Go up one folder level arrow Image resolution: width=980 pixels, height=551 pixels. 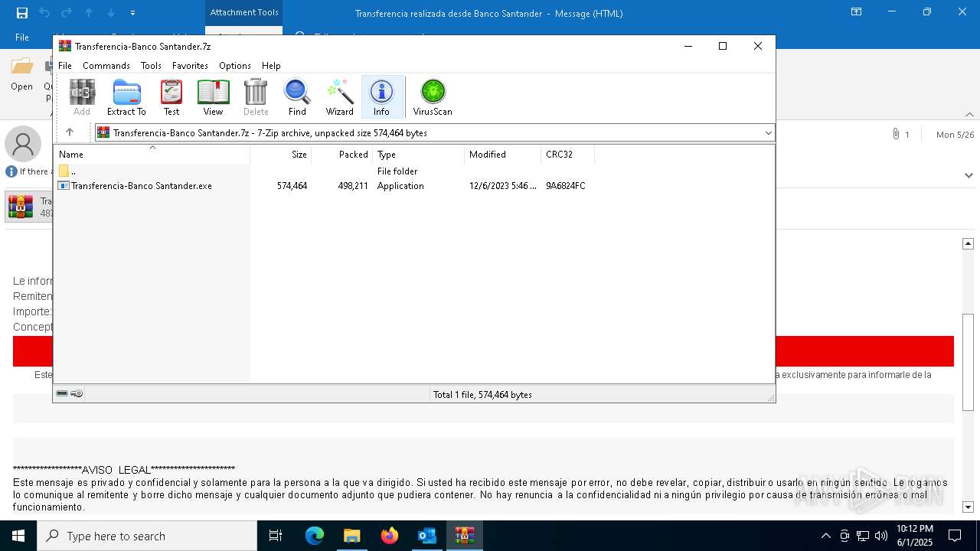70,132
